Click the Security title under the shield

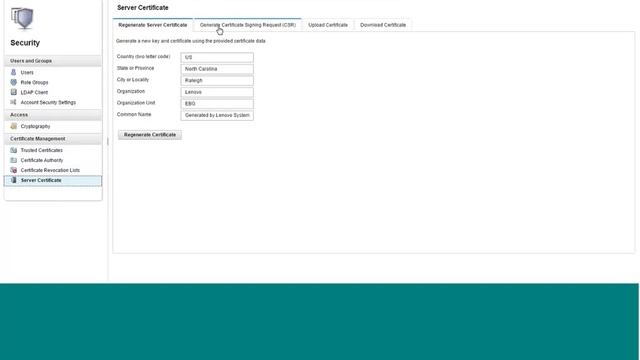25,43
